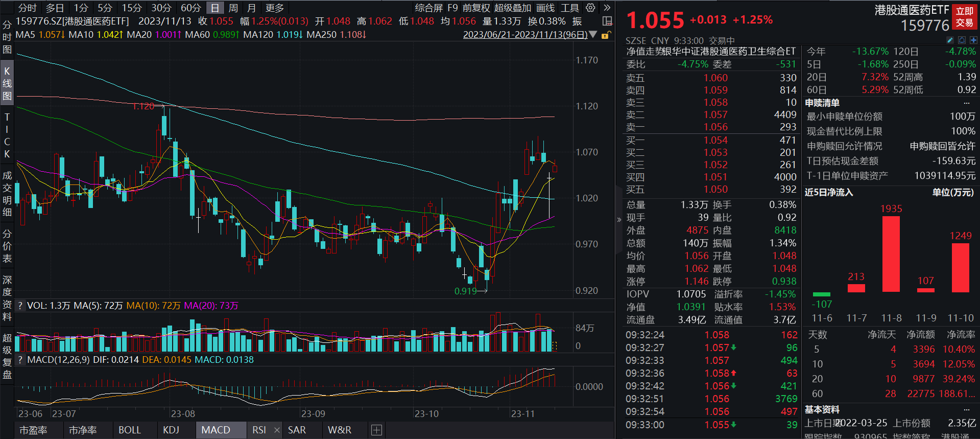Switch to BOLL indicator tab
Image resolution: width=980 pixels, height=439 pixels.
click(130, 430)
